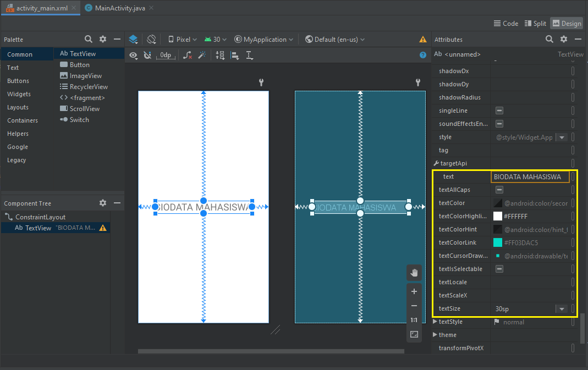Click the #FF03DAC5 textColorLink color swatch
The height and width of the screenshot is (370, 588).
(498, 242)
